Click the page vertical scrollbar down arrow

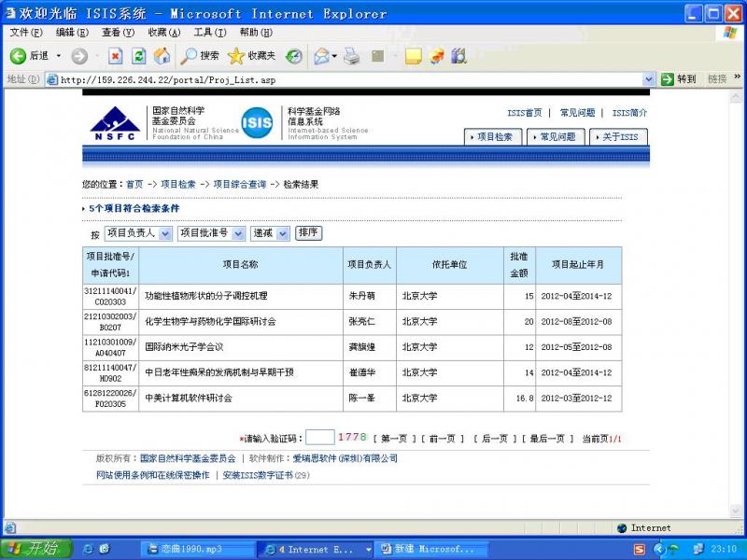click(x=736, y=511)
